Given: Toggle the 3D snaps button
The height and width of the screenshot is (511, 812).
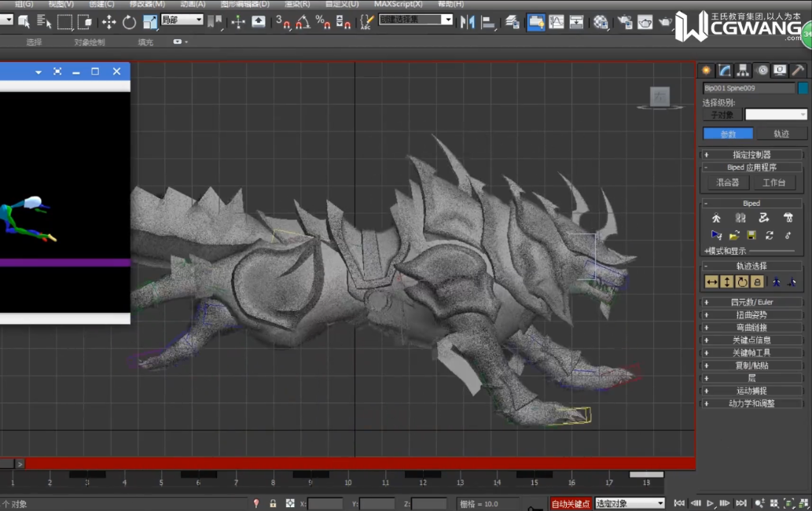Looking at the screenshot, I should coord(284,22).
